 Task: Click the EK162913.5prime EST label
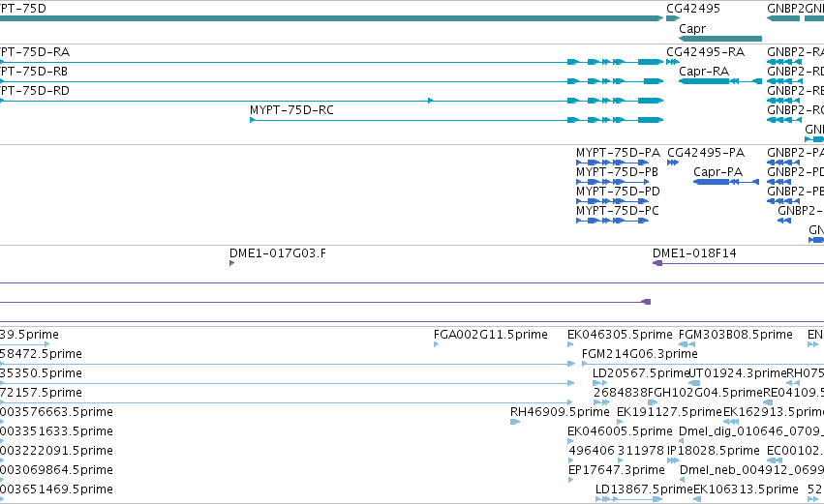pyautogui.click(x=774, y=411)
